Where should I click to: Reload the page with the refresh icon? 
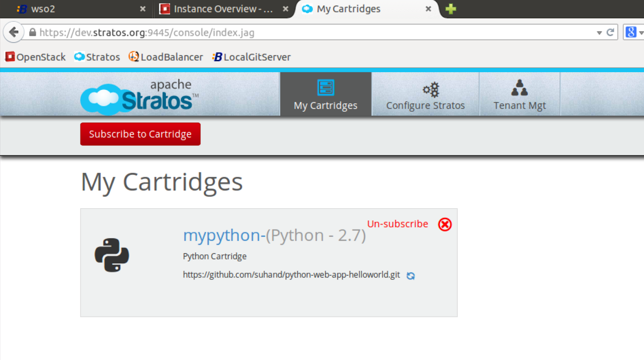[x=610, y=33]
